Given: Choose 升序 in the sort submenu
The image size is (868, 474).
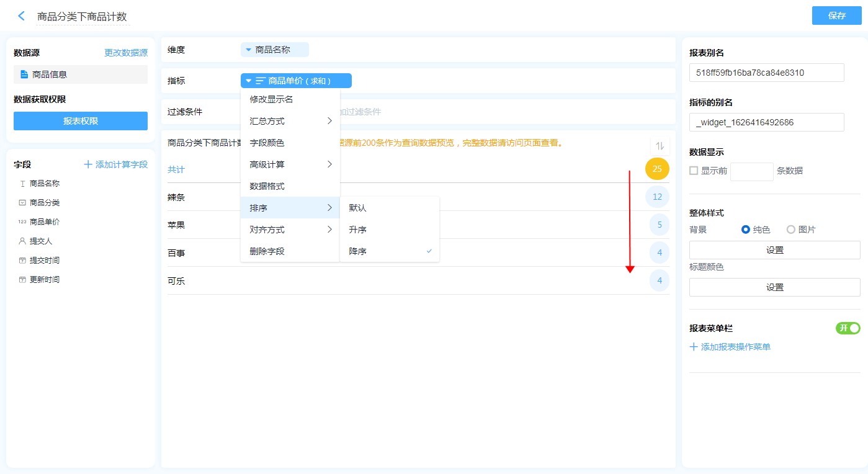Looking at the screenshot, I should pyautogui.click(x=358, y=230).
